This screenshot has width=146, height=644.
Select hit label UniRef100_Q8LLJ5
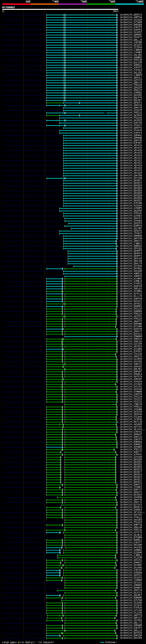tap(131, 40)
